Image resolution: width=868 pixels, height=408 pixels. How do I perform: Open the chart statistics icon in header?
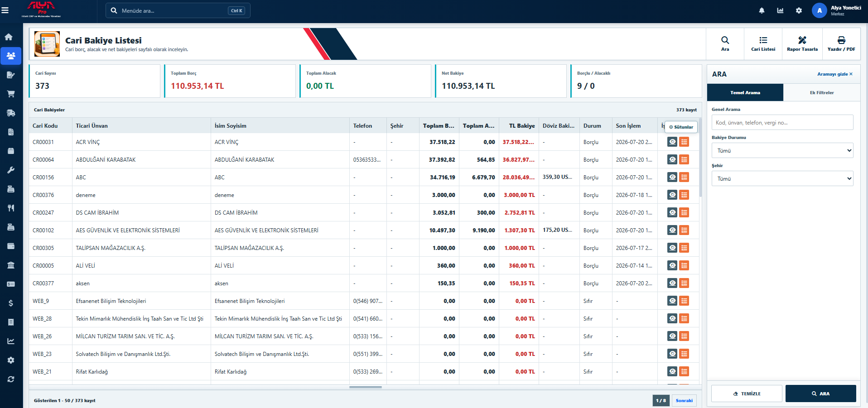click(x=780, y=10)
